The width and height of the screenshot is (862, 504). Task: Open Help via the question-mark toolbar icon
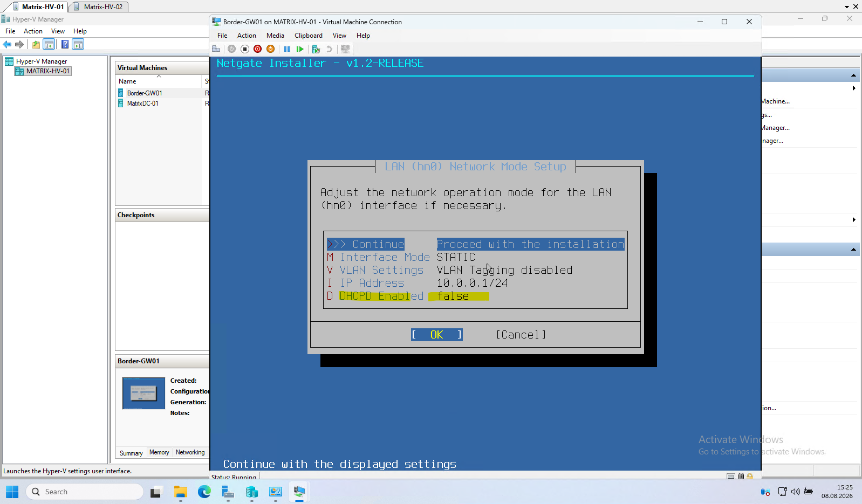[65, 44]
